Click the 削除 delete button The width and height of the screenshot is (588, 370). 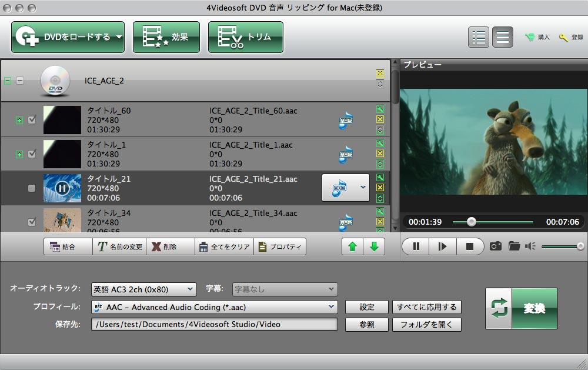point(171,246)
